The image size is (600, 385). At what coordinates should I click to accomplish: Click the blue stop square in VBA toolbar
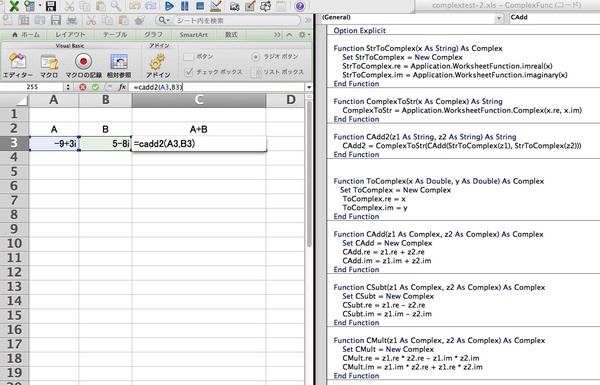point(200,6)
